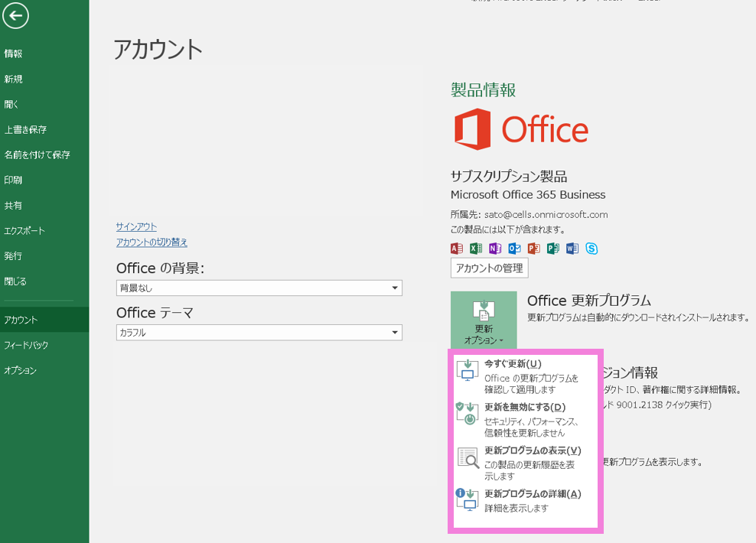This screenshot has height=543, width=756.
Task: Click the Excel app icon
Action: [x=476, y=249]
